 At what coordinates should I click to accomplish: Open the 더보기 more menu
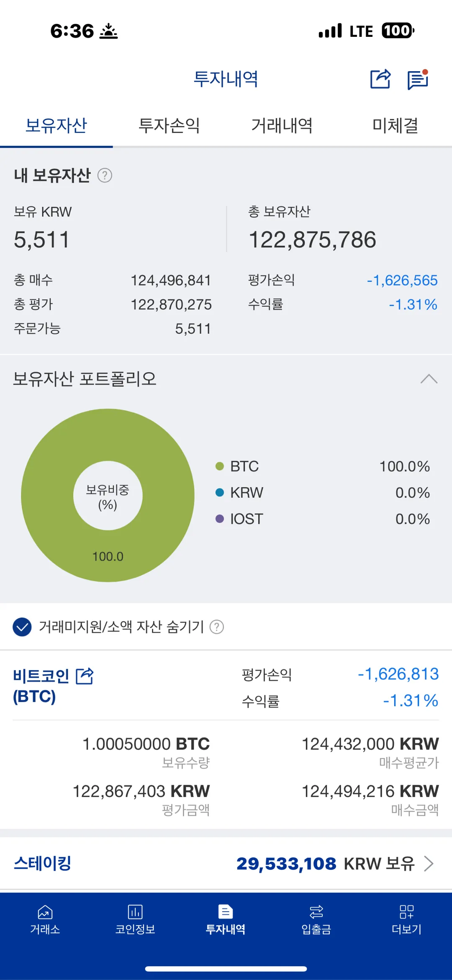(x=406, y=919)
